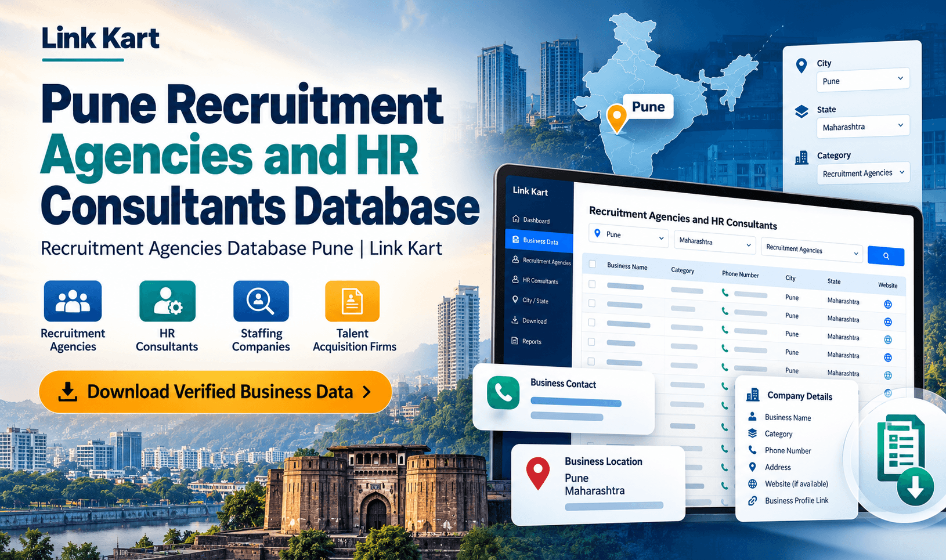The height and width of the screenshot is (560, 946).
Task: Click the Business Profile Link text
Action: pyautogui.click(x=796, y=500)
